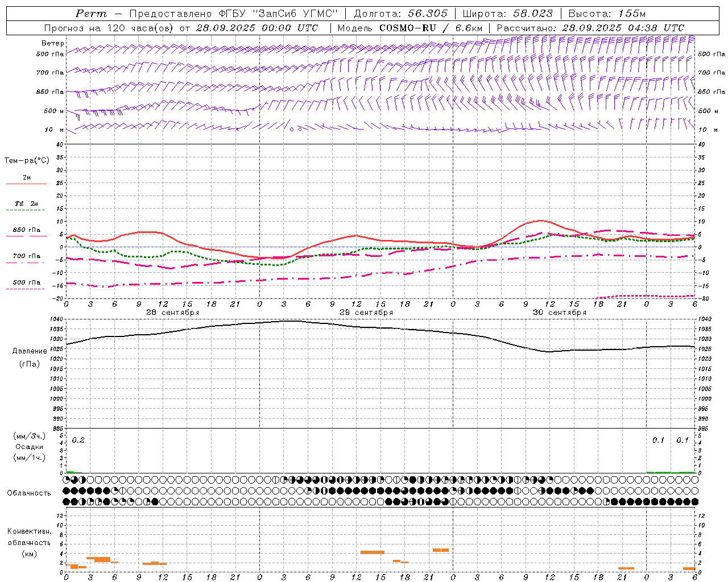Viewport: 728px width, 582px height.
Task: Click the "Ветер" wind section label
Action: point(52,43)
